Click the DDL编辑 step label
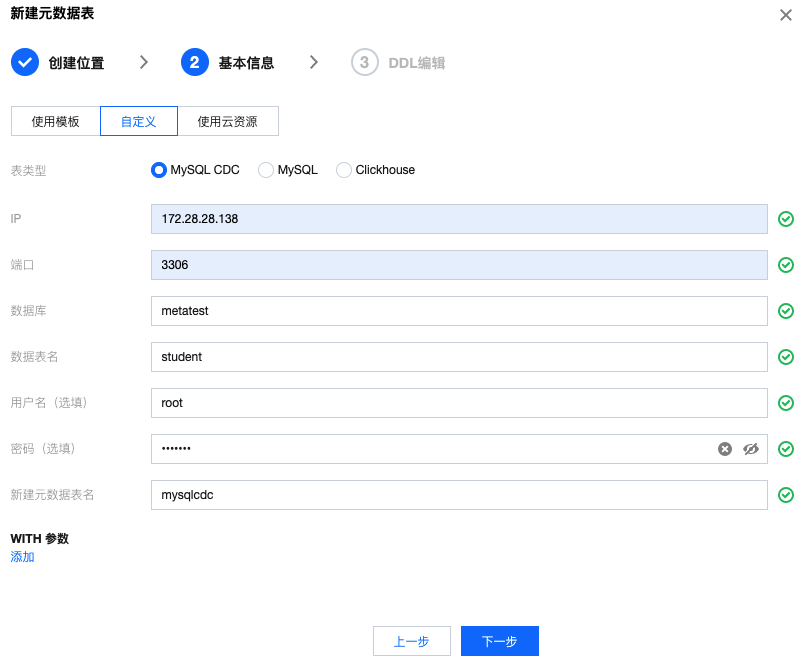The width and height of the screenshot is (803, 664). coord(417,63)
